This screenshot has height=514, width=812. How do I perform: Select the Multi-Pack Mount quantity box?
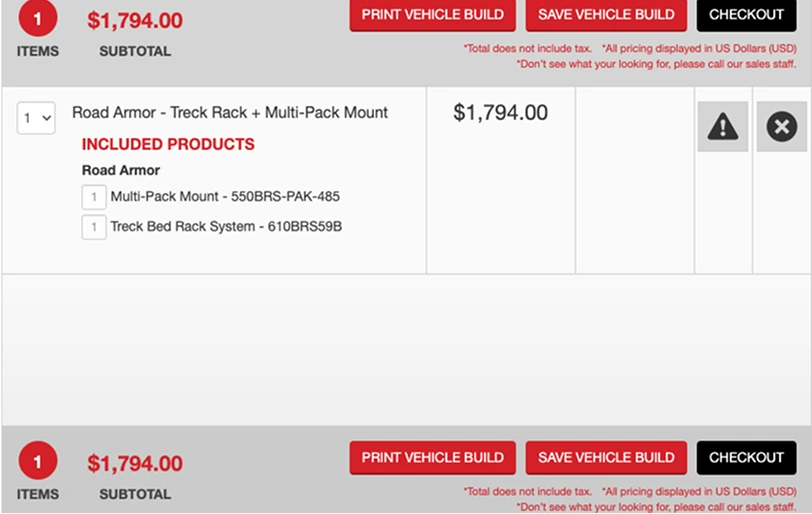pos(94,197)
